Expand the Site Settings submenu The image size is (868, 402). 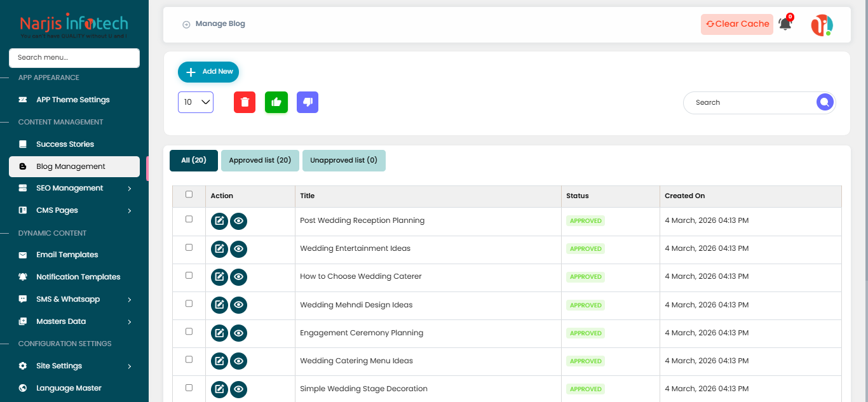(74, 366)
